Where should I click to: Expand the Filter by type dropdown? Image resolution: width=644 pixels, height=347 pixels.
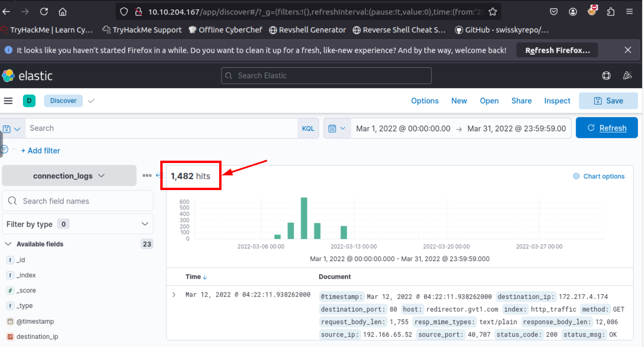(78, 224)
